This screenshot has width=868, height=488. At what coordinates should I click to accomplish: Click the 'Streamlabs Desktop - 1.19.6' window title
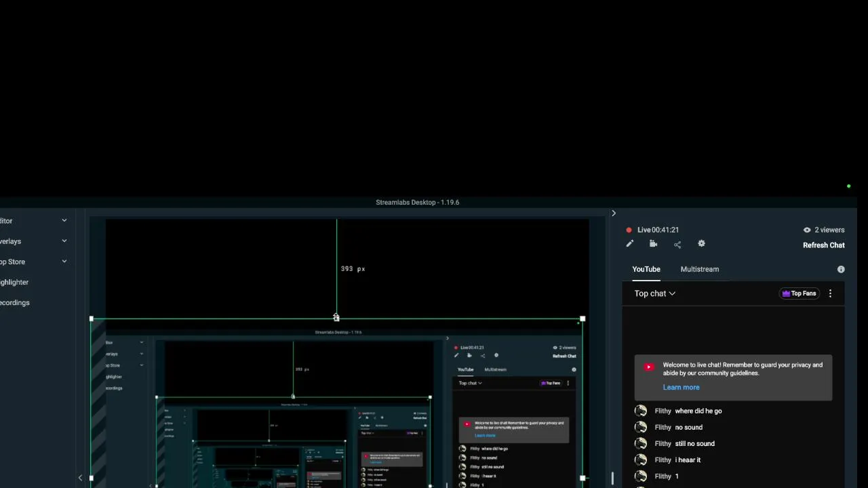click(x=418, y=202)
